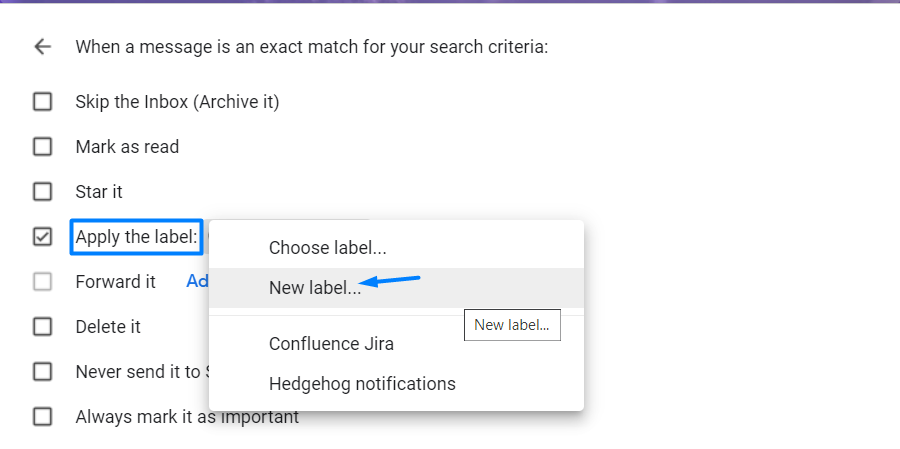Check the Star it checkbox
The image size is (900, 449).
42,192
